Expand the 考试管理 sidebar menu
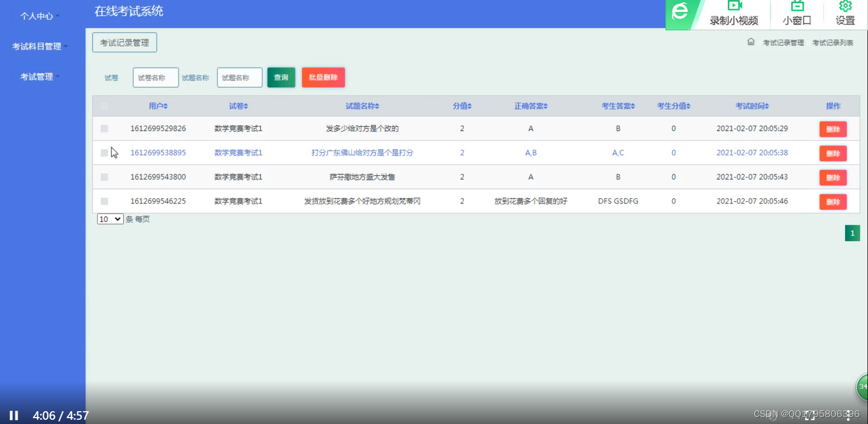868x424 pixels. [x=40, y=77]
